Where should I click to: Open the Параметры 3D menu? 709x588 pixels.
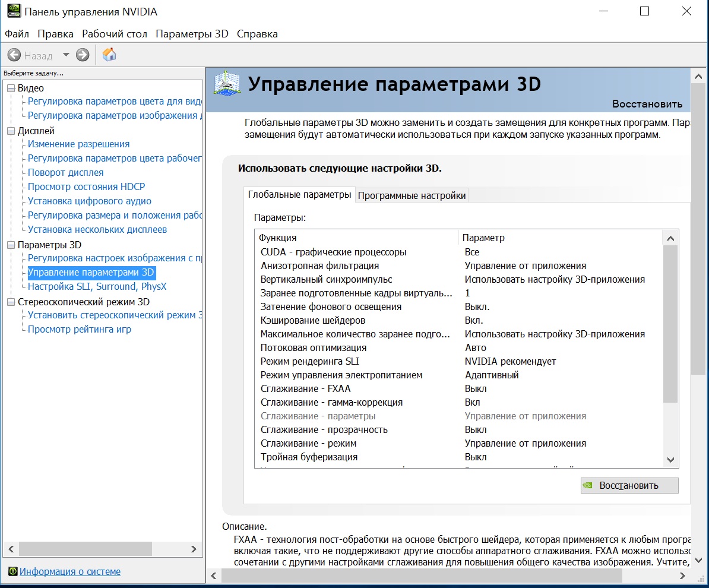tap(192, 34)
